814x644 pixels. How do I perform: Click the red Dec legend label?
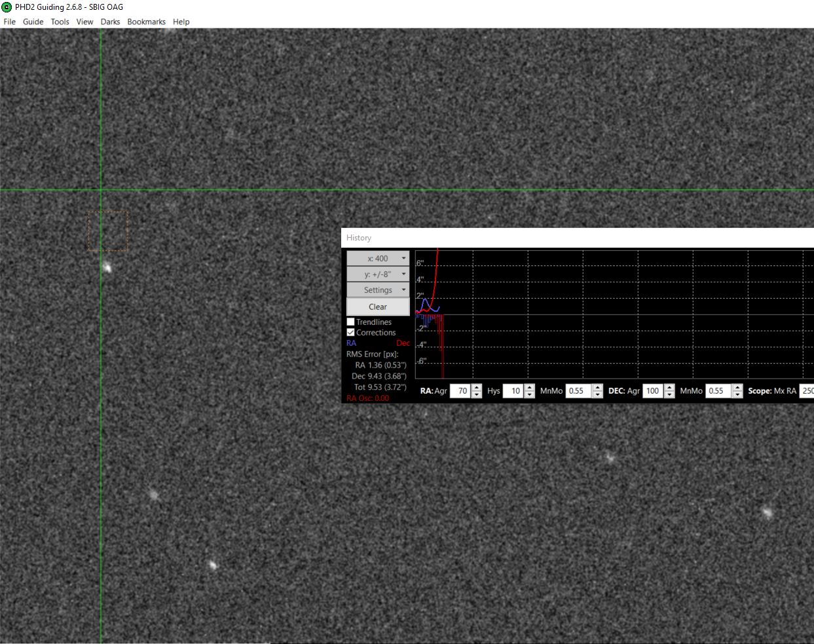coord(403,343)
